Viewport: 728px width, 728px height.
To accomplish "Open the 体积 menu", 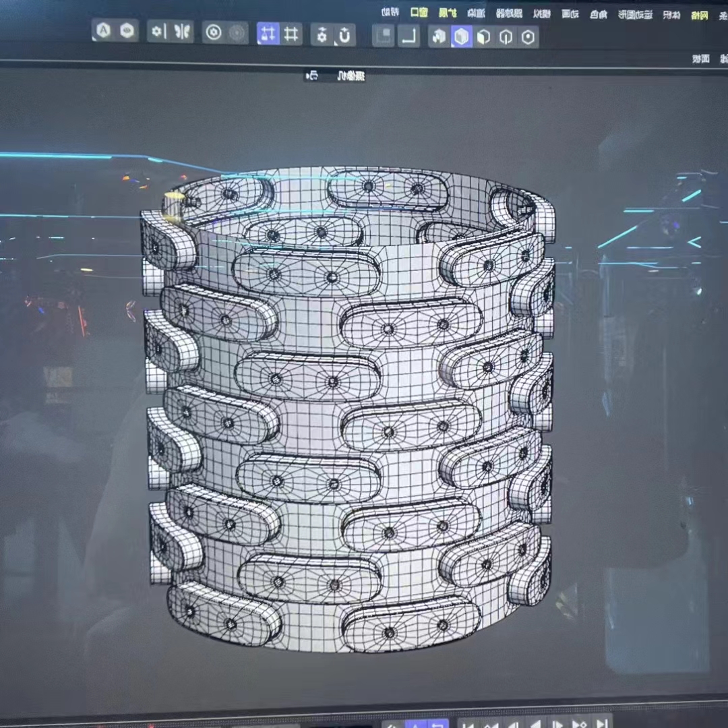I will (671, 16).
